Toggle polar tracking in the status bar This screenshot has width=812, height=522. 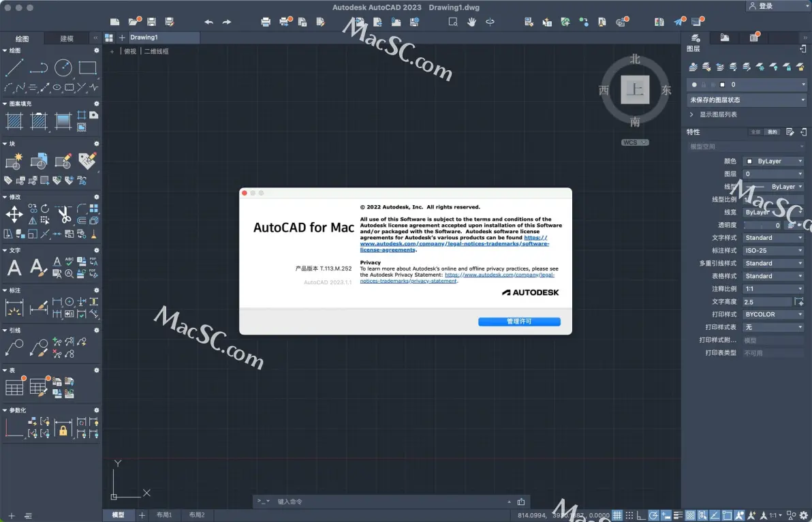coord(653,515)
